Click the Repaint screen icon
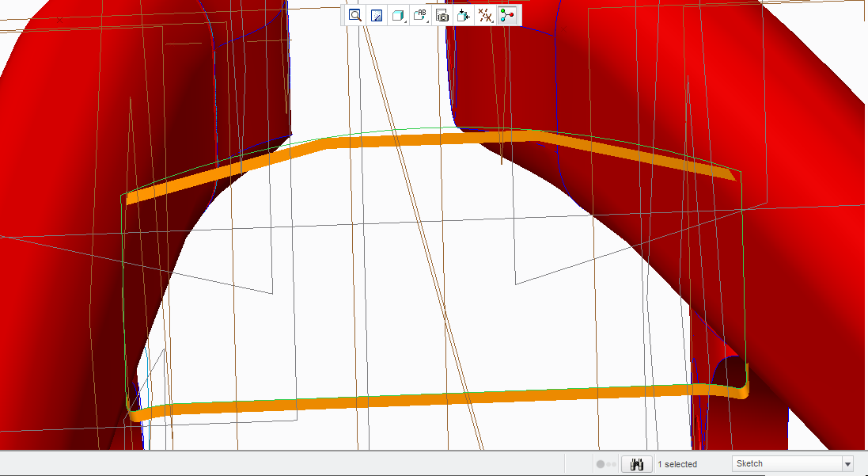The image size is (868, 476). pos(377,16)
